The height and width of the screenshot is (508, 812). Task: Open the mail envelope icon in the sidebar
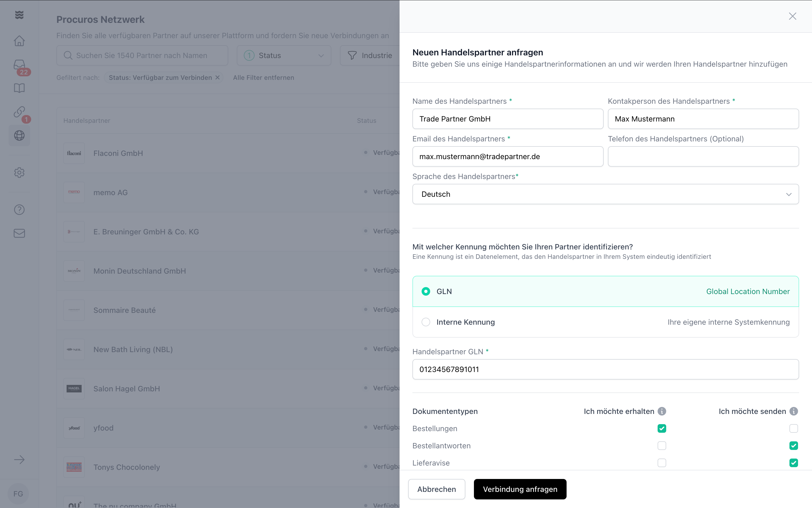[19, 233]
